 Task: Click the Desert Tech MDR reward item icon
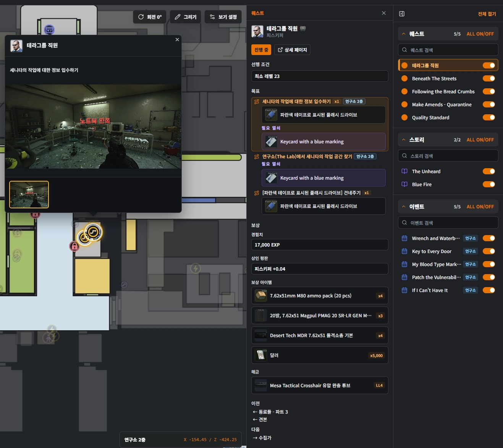(261, 335)
